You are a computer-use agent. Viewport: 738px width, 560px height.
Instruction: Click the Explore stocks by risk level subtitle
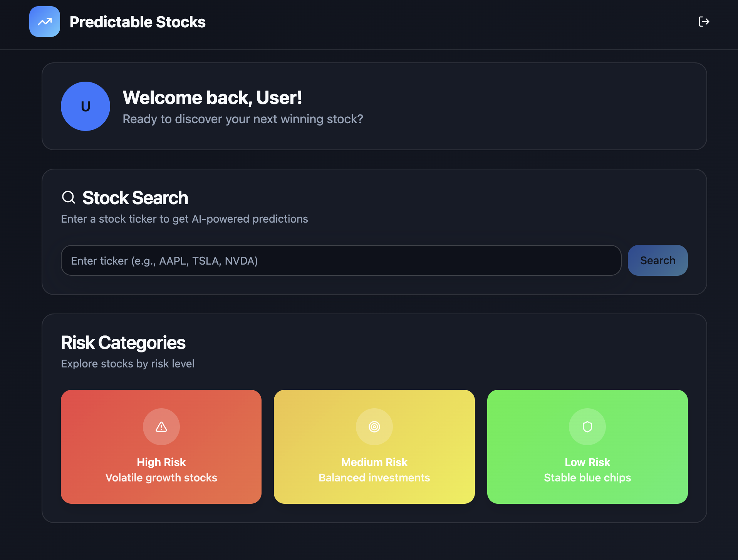(128, 364)
